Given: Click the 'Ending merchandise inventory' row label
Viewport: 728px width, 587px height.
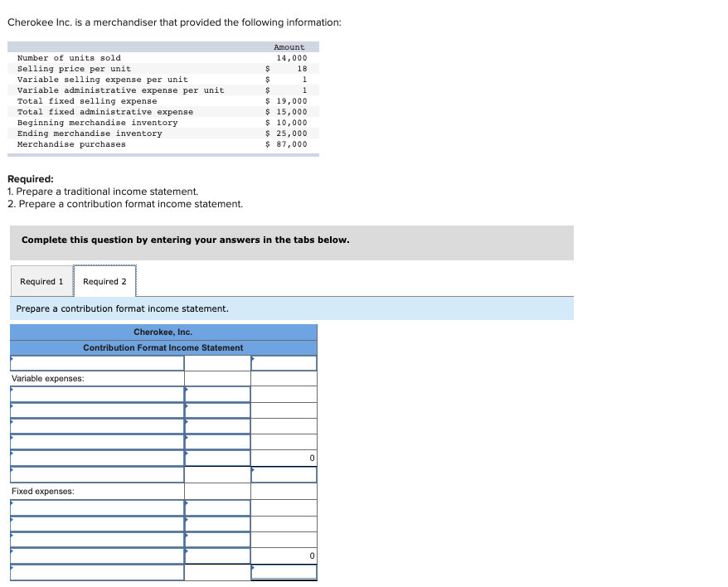Looking at the screenshot, I should click(x=90, y=133).
